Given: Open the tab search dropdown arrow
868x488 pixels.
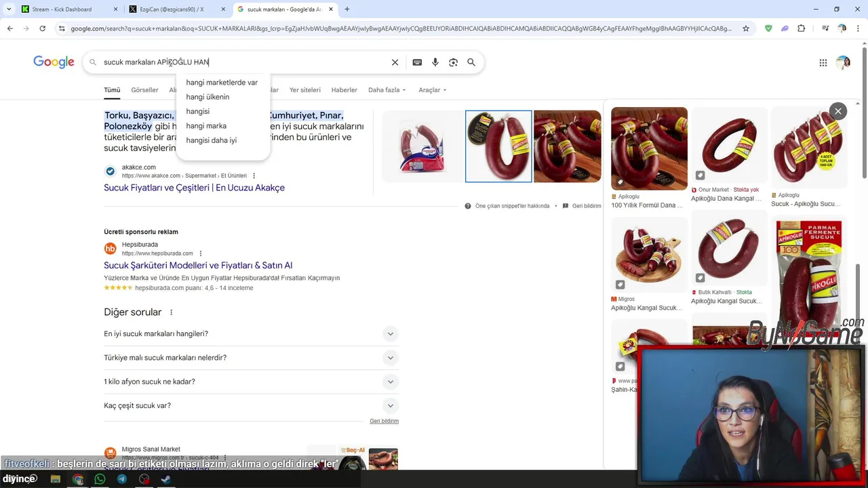Looking at the screenshot, I should 8,9.
